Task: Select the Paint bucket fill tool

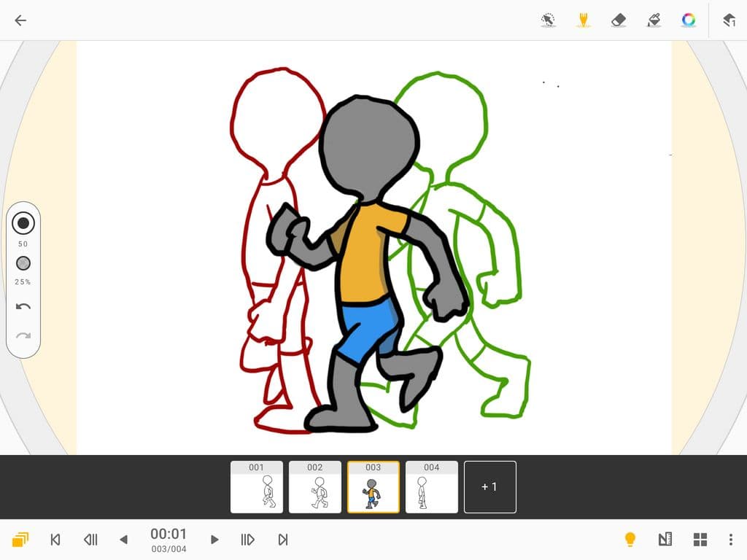Action: coord(653,20)
